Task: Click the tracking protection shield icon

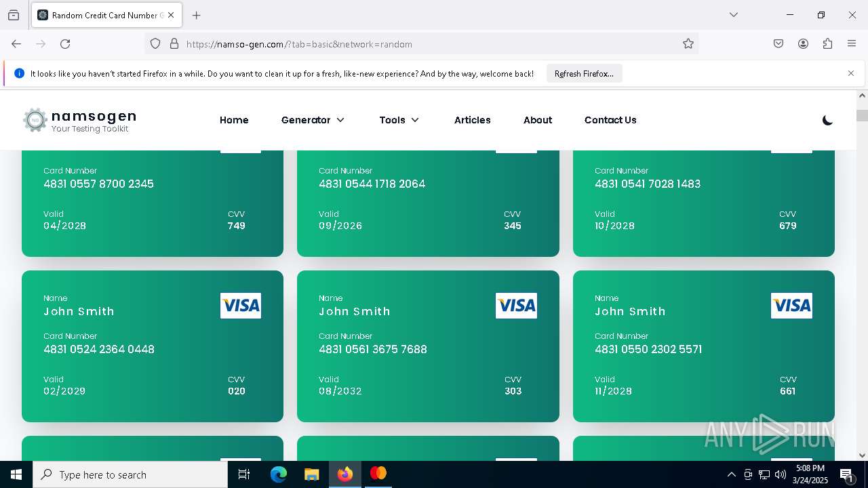Action: coord(155,44)
